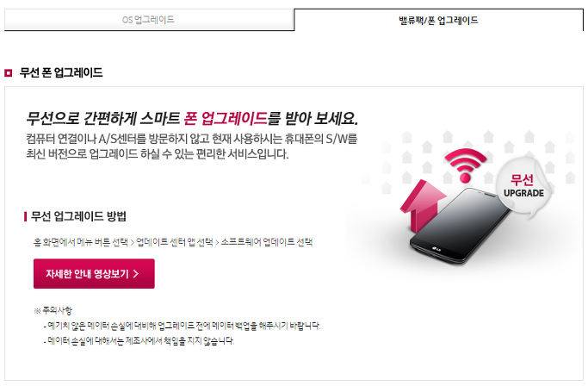
Task: Select the 밸류팩/폰 업그레이드 tab
Action: [439, 20]
